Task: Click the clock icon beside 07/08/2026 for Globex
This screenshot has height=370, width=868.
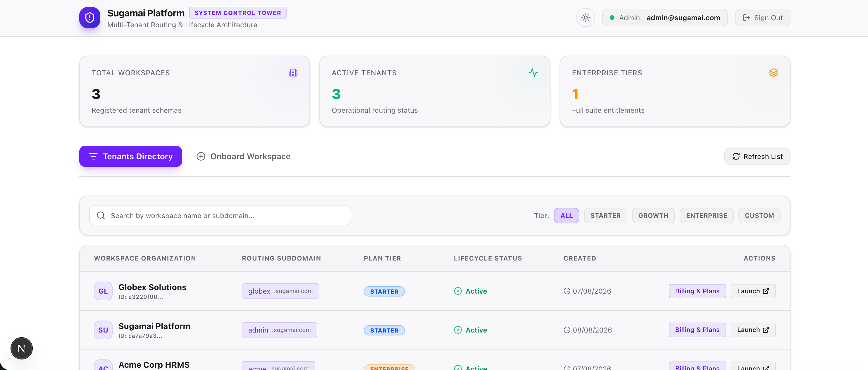Action: [567, 291]
